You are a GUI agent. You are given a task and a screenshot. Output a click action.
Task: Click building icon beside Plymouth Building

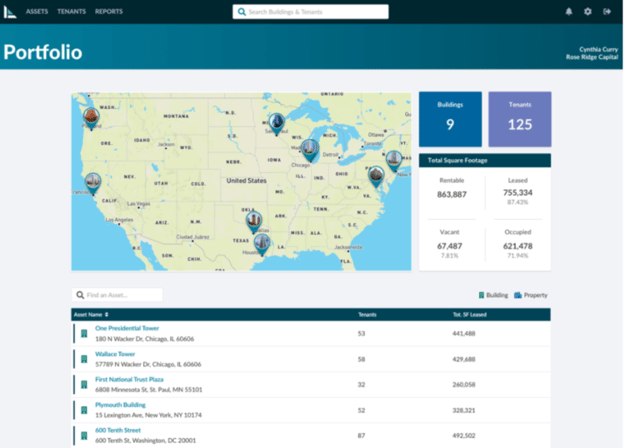[x=84, y=410]
